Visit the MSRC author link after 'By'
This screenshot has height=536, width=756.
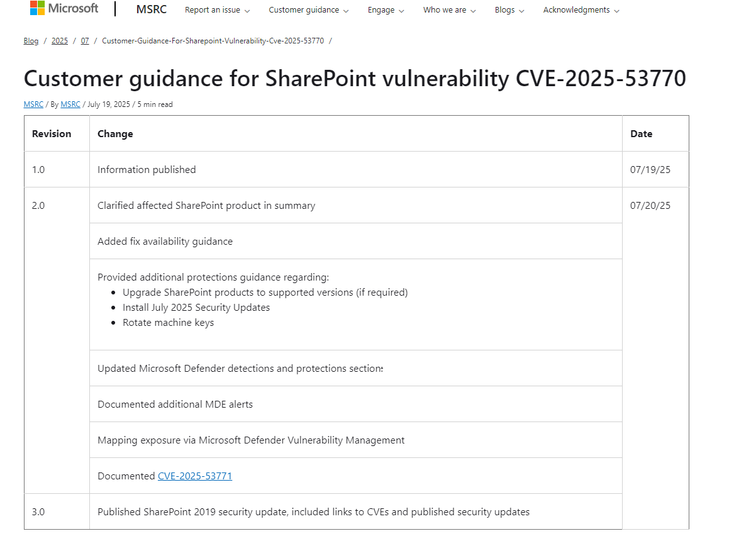click(70, 104)
